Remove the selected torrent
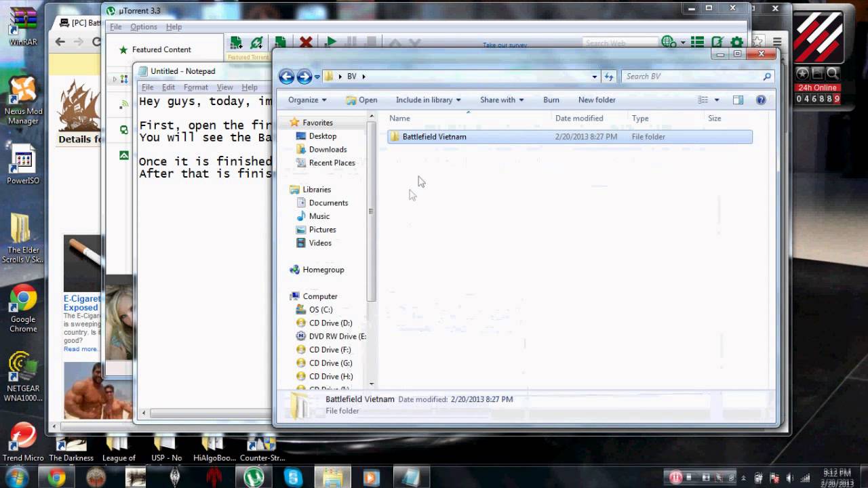The width and height of the screenshot is (868, 488). 307,42
